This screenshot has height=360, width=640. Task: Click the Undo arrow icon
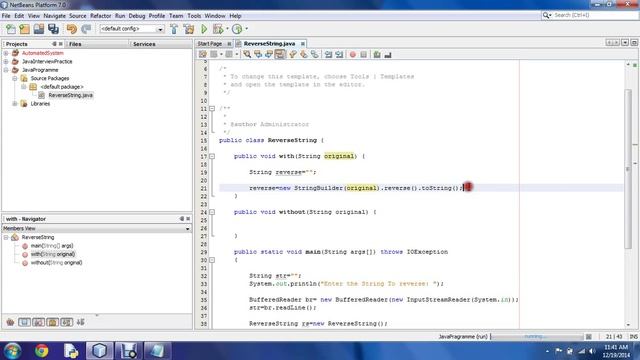[72, 29]
